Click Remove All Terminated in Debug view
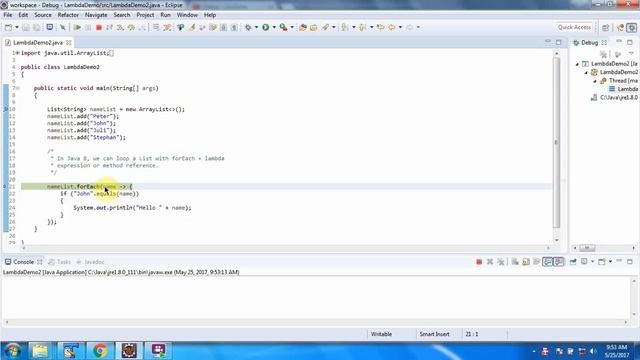 [x=604, y=54]
